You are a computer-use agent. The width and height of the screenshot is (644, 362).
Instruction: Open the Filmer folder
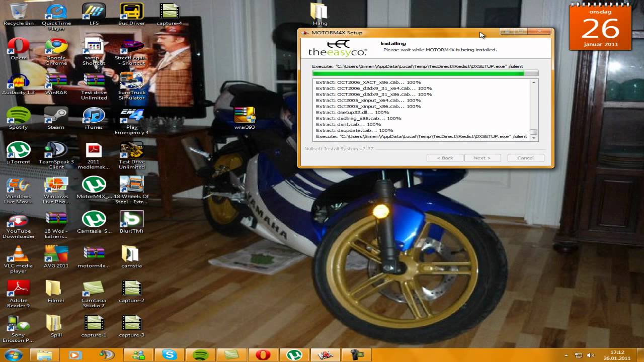[56, 291]
